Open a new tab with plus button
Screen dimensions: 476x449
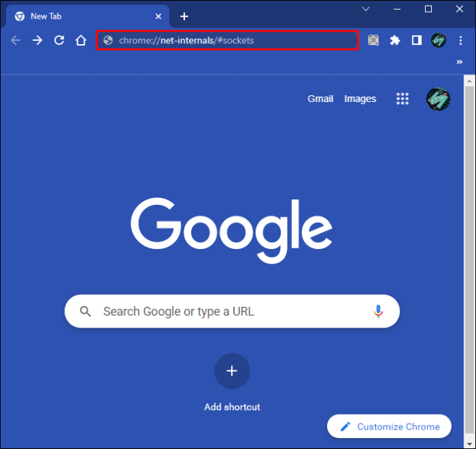point(184,17)
